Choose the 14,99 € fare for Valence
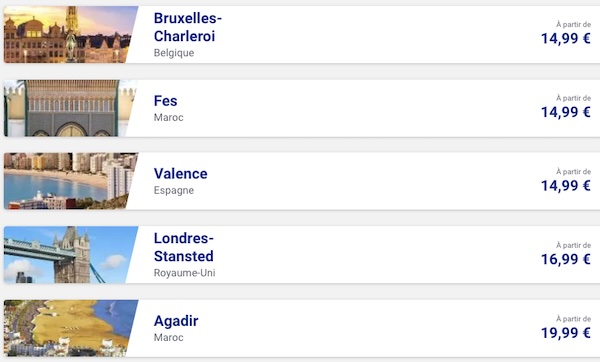600x362 pixels. [x=566, y=186]
